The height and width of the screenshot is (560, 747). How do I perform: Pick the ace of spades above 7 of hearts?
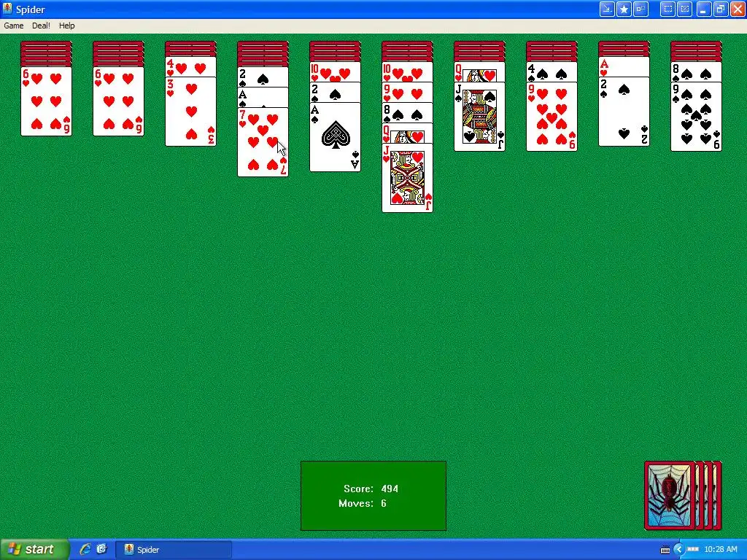(263, 98)
